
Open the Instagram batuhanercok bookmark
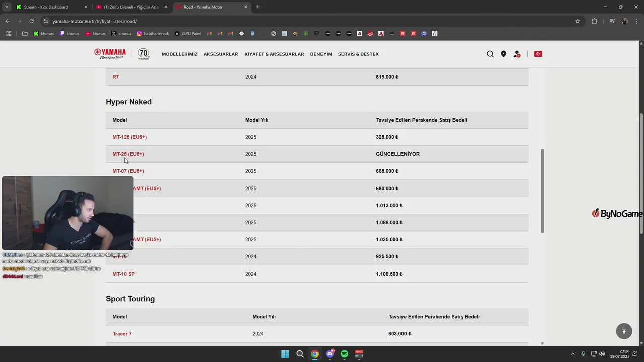point(153,34)
